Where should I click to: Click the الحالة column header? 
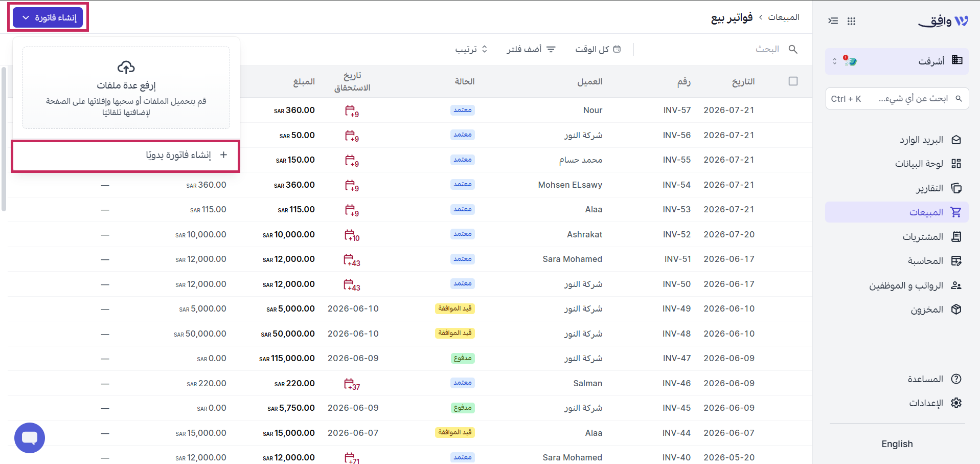(x=465, y=81)
